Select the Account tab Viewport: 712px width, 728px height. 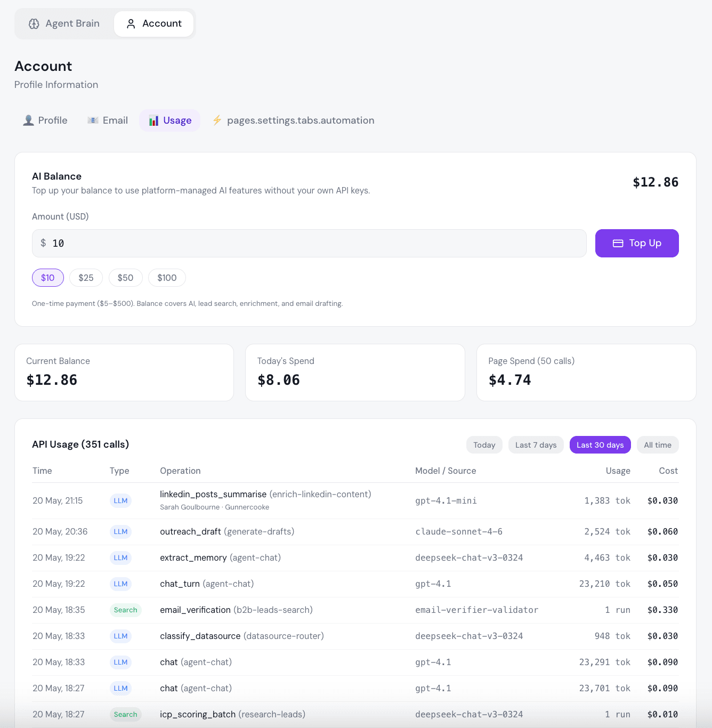point(153,24)
